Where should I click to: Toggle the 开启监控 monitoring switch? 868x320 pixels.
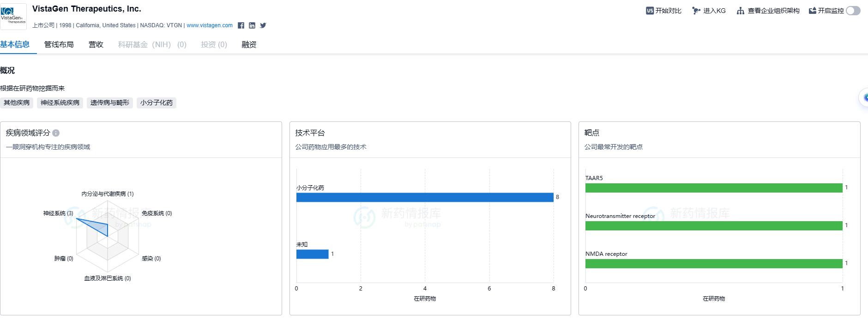853,11
